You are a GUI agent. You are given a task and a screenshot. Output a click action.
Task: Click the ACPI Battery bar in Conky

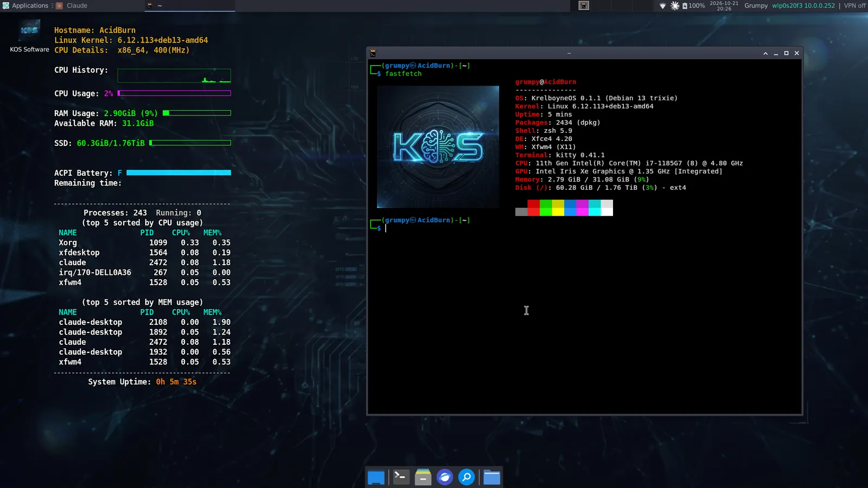click(178, 172)
